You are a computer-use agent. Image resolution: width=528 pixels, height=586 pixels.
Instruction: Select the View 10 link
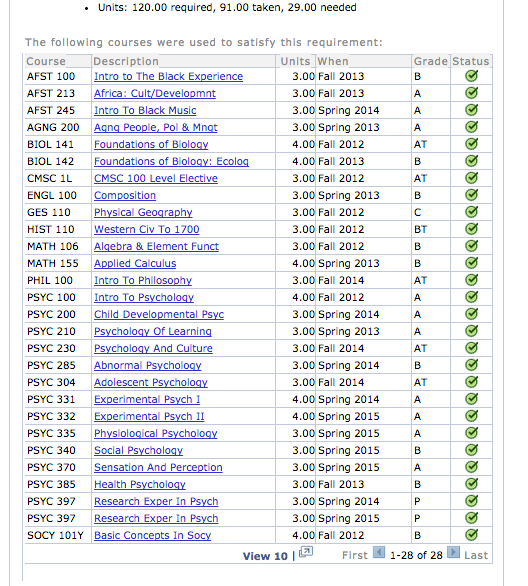coord(265,556)
